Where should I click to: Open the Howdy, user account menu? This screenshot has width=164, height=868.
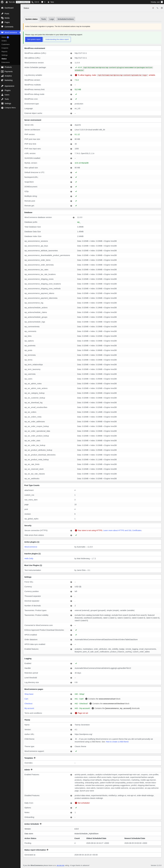[157, 2]
